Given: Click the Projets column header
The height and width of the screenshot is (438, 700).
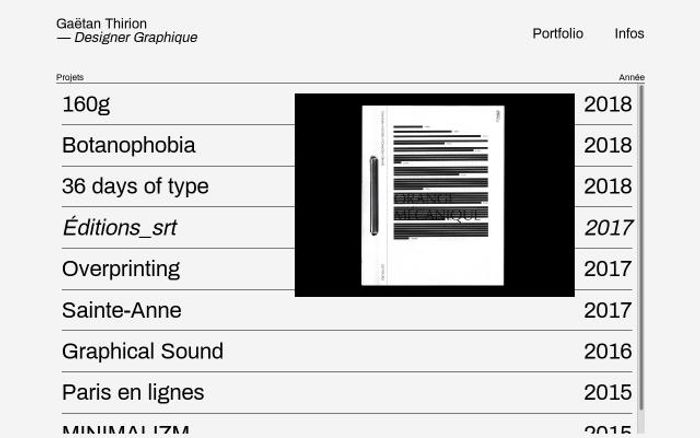Looking at the screenshot, I should (x=70, y=77).
